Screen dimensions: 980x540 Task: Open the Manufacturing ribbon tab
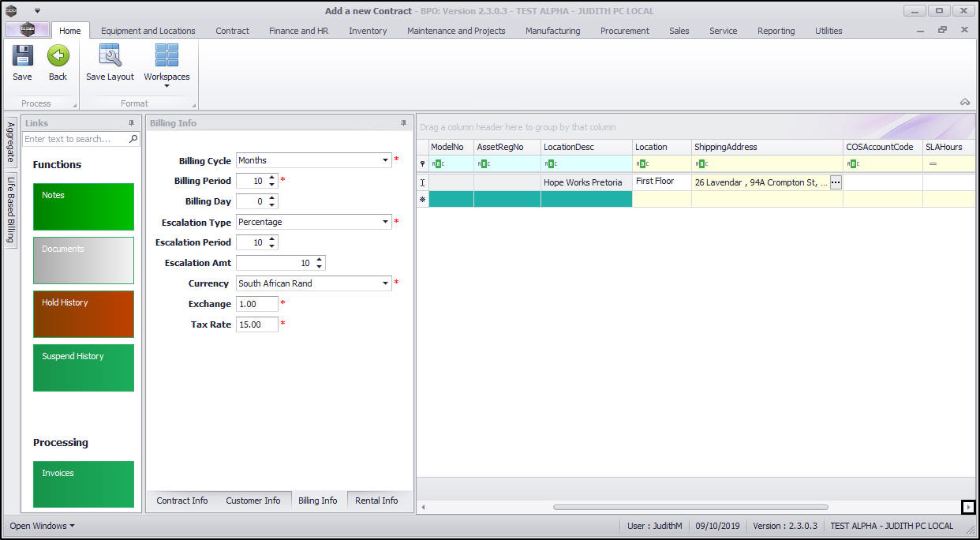(552, 31)
